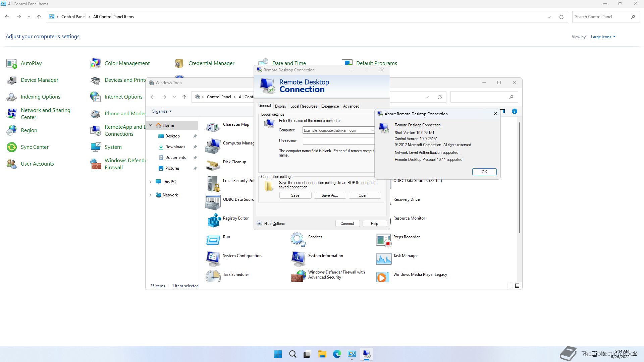
Task: Click the Windows Tools vertical scrollbar
Action: pos(520,178)
